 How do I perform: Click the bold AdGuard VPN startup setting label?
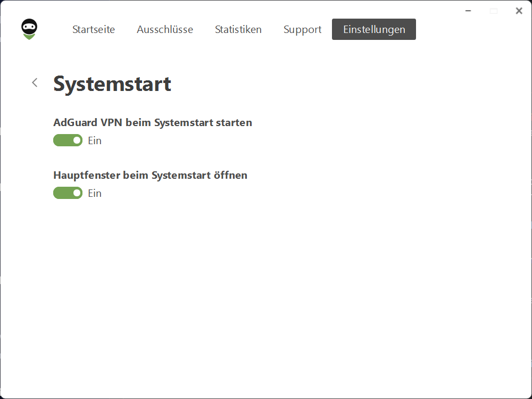(152, 122)
